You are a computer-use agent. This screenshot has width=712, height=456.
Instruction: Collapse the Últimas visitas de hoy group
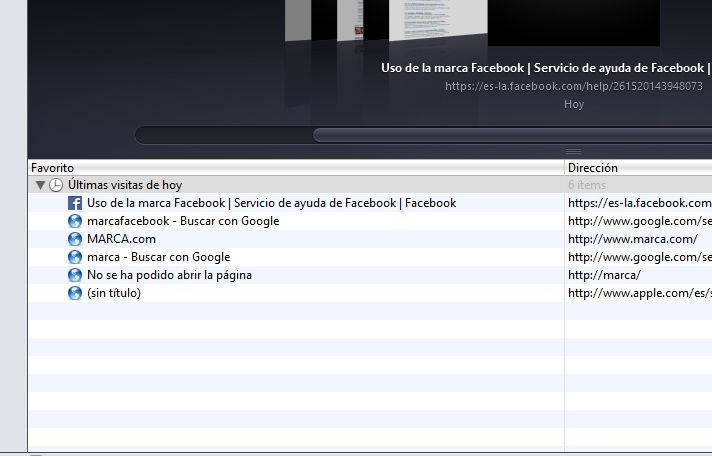[x=40, y=185]
